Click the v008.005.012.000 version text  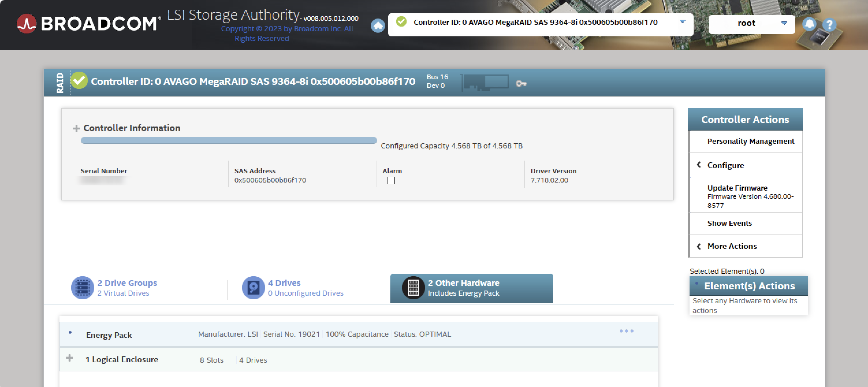[331, 18]
